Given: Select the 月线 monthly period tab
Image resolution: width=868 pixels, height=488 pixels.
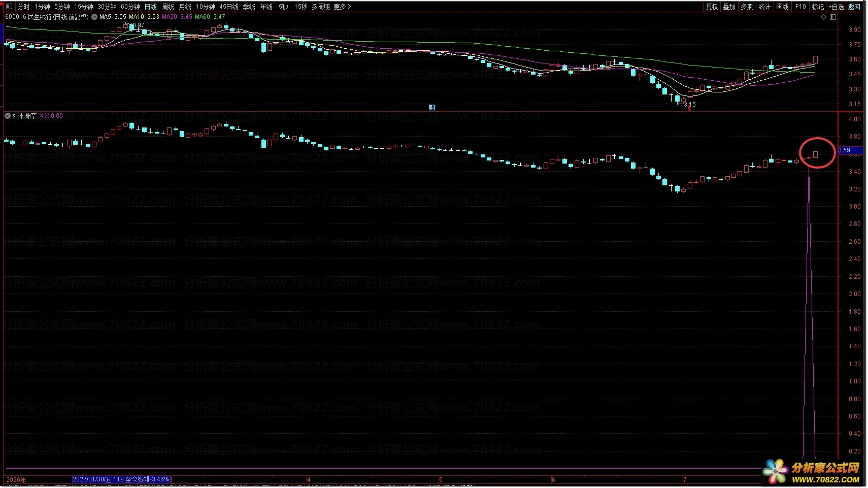Looking at the screenshot, I should tap(185, 7).
